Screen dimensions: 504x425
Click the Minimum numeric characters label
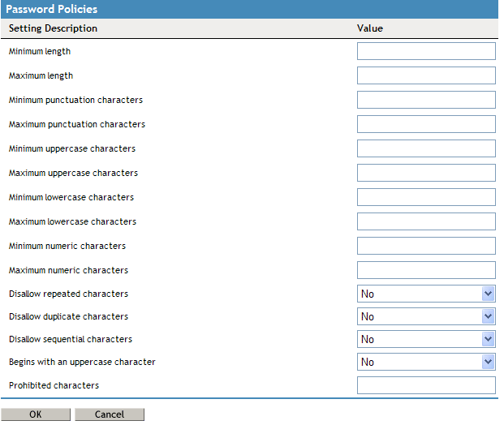[67, 246]
